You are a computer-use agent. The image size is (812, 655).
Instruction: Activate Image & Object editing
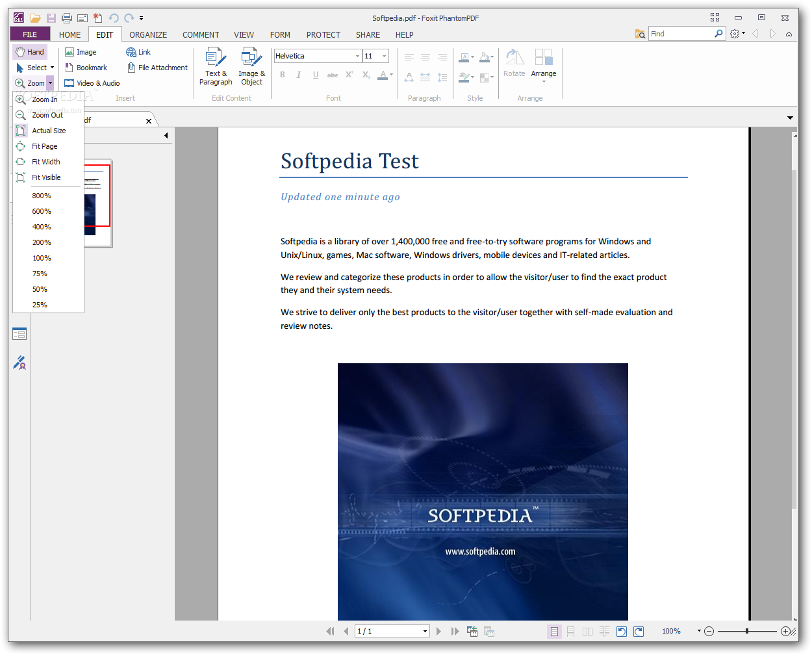[251, 67]
